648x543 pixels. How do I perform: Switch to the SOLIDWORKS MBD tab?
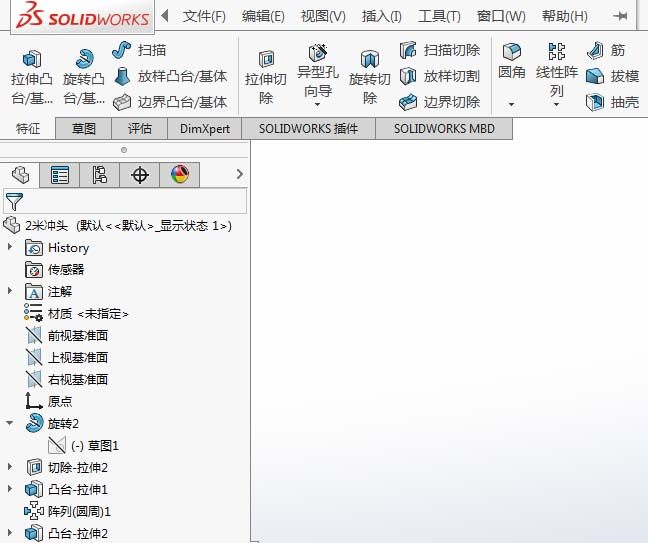click(444, 129)
